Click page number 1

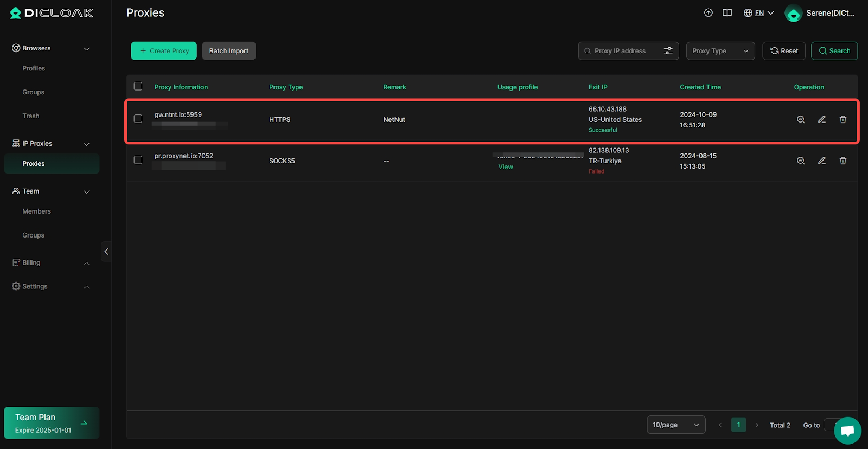(738, 425)
